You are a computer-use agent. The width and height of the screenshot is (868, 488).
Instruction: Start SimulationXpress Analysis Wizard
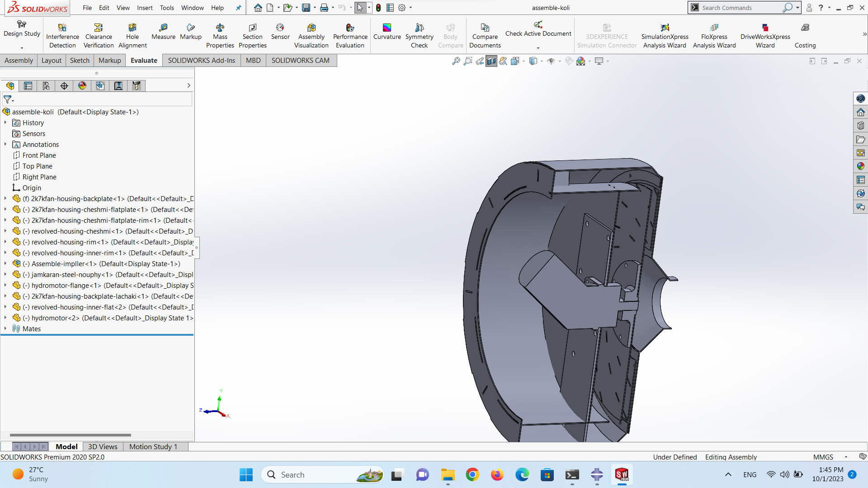click(665, 36)
